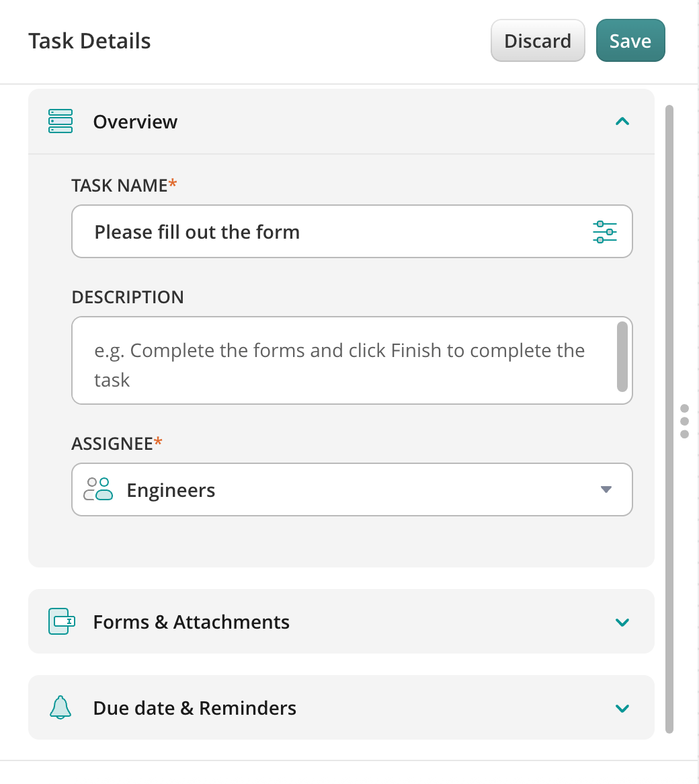Screen dimensions: 699x784
Task: Click the three-dot panel handle on right edge
Action: click(x=684, y=421)
